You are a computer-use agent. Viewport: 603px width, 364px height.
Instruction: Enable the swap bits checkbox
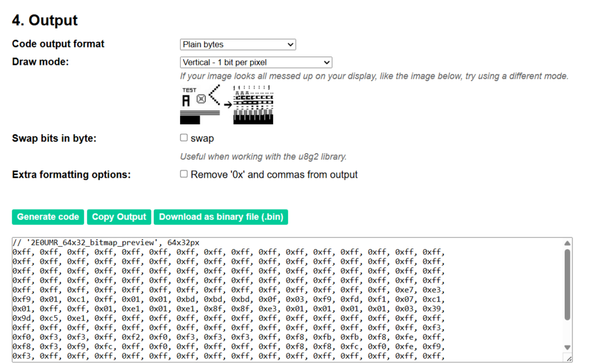click(184, 138)
